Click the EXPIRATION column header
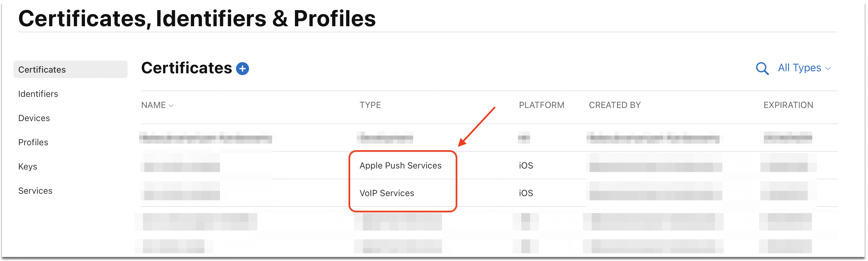The height and width of the screenshot is (261, 868). click(788, 105)
